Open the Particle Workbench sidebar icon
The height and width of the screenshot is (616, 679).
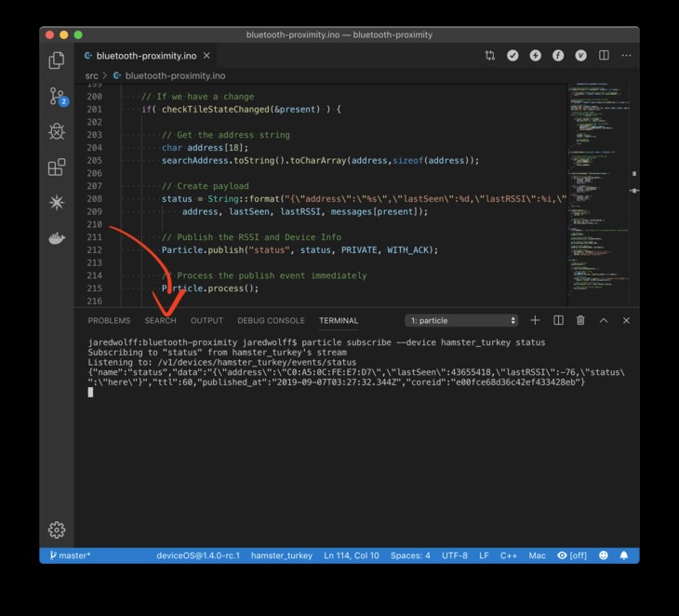click(57, 202)
